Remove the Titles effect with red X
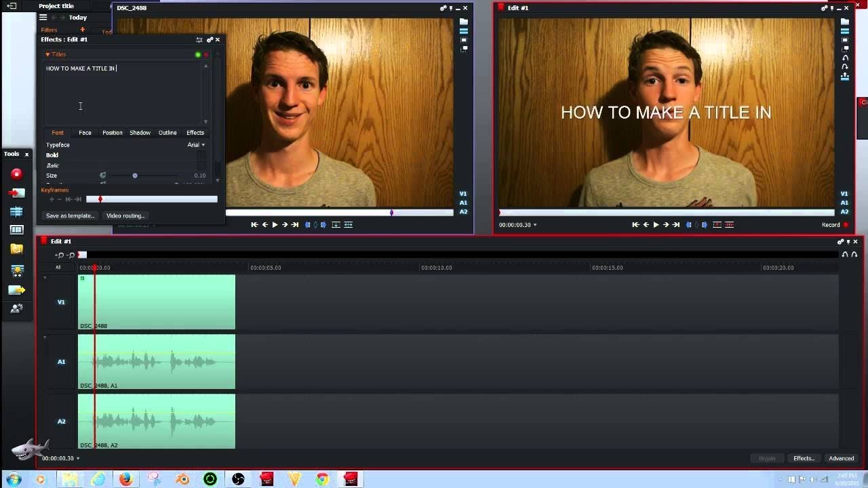Viewport: 868px width, 488px height. [x=206, y=54]
